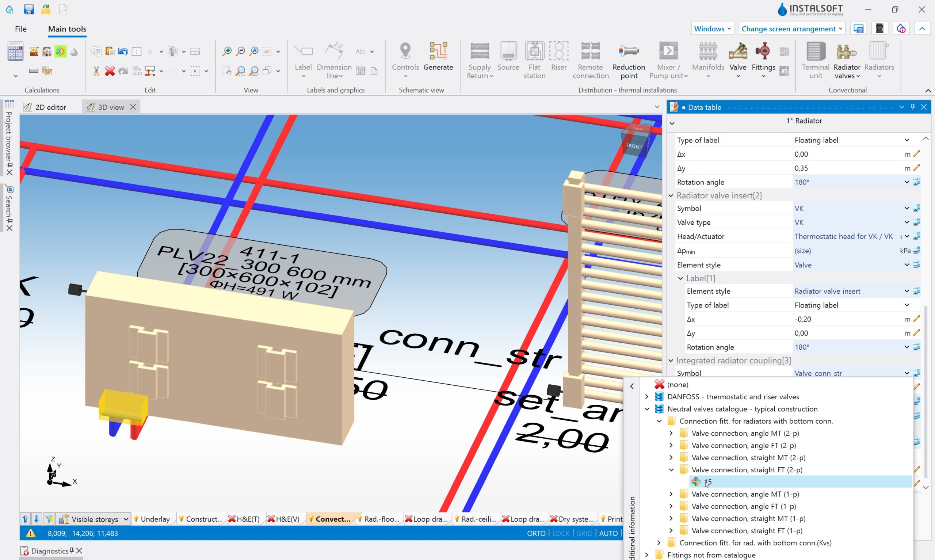Collapse the Radiator valve insert[2] section
The height and width of the screenshot is (560, 935).
point(671,195)
